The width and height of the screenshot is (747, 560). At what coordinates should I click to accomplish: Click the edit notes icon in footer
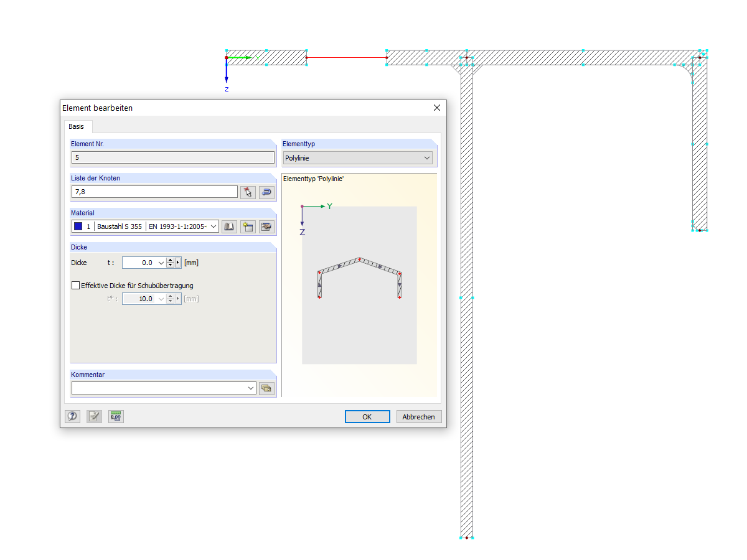(94, 417)
